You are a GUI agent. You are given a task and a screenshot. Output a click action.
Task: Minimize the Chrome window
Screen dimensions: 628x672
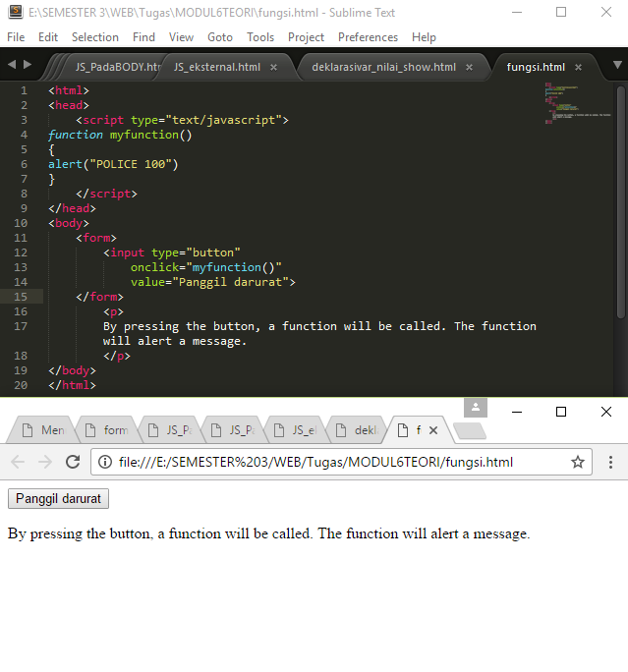pyautogui.click(x=517, y=412)
